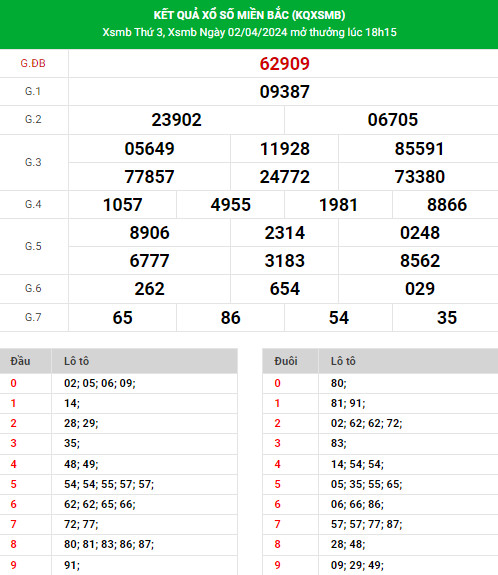
Task: Click G.7 number 86
Action: (230, 318)
